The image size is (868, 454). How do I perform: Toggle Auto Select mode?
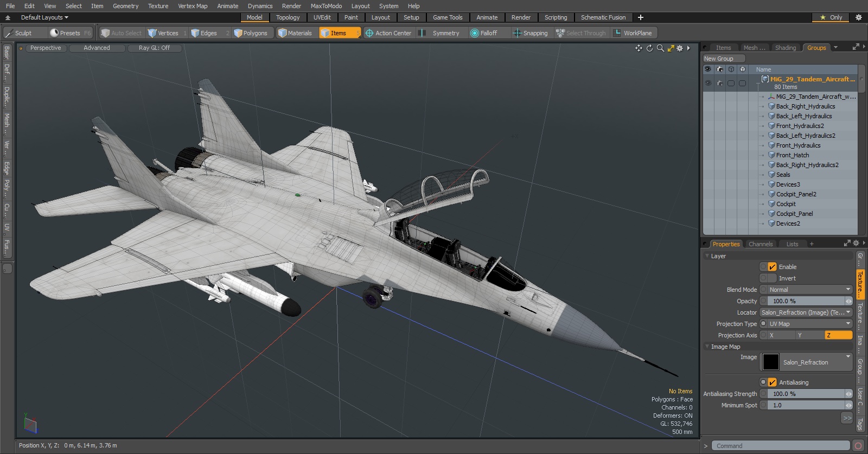click(122, 33)
